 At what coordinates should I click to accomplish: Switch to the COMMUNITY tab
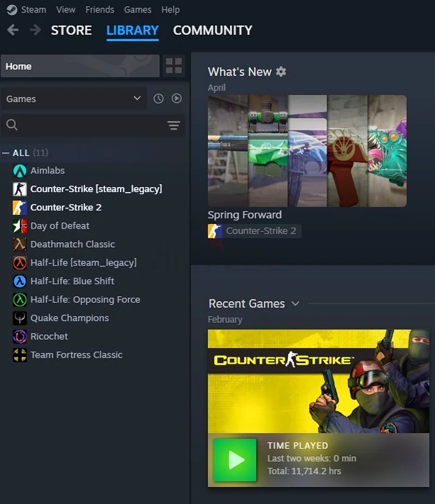(x=213, y=30)
